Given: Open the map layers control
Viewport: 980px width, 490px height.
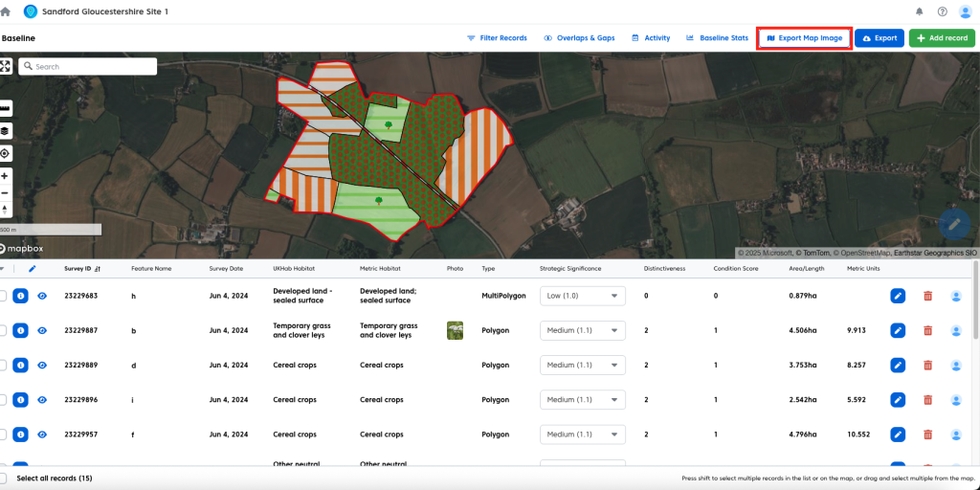Looking at the screenshot, I should pyautogui.click(x=5, y=131).
